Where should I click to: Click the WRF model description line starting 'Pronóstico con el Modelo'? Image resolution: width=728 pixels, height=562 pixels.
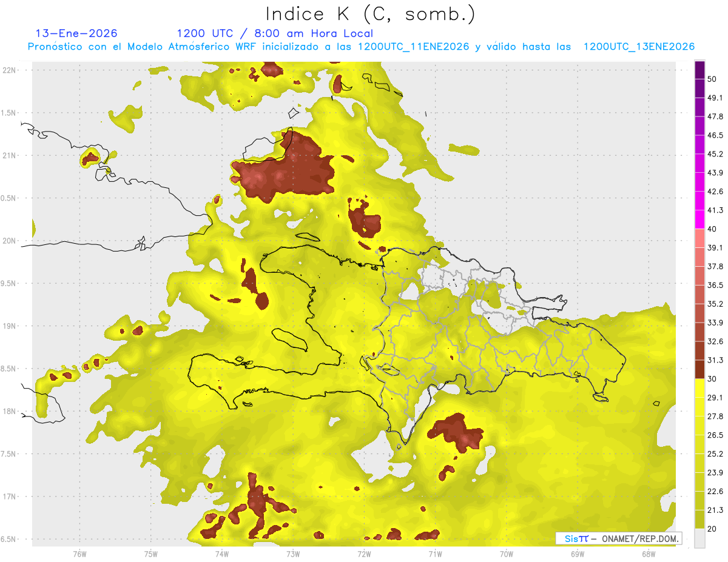361,47
